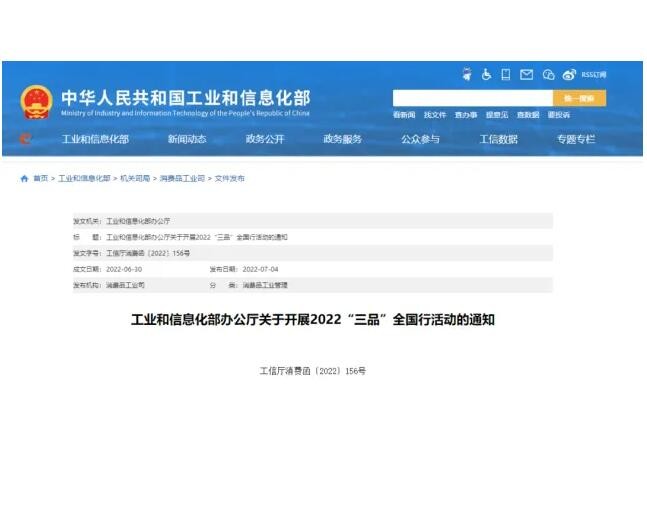Click the envelope mail icon
This screenshot has width=647, height=507.
526,75
